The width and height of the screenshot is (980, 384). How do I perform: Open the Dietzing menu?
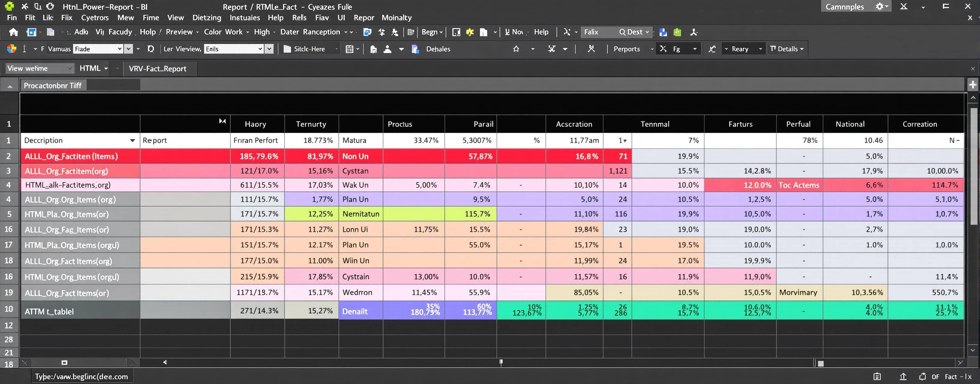point(207,17)
